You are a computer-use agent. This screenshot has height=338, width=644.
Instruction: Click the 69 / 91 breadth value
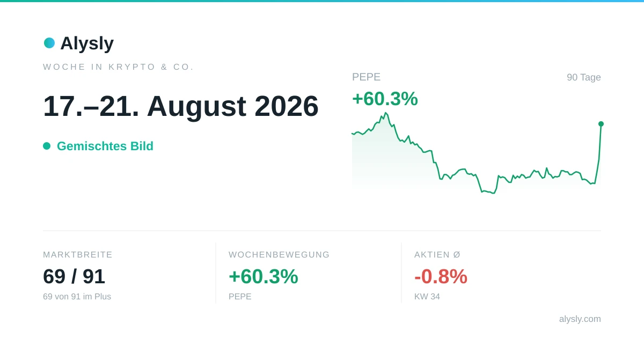click(x=74, y=276)
